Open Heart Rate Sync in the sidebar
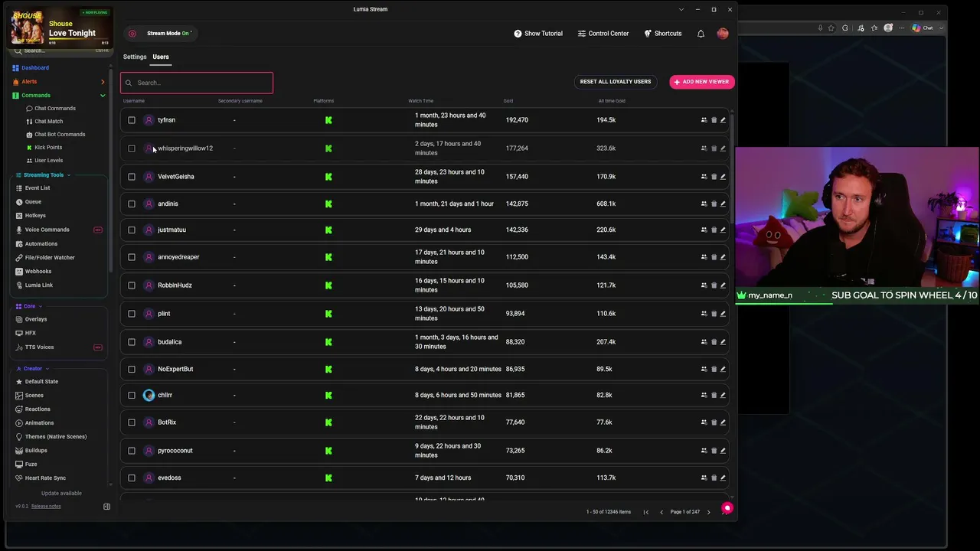The image size is (980, 551). click(41, 478)
